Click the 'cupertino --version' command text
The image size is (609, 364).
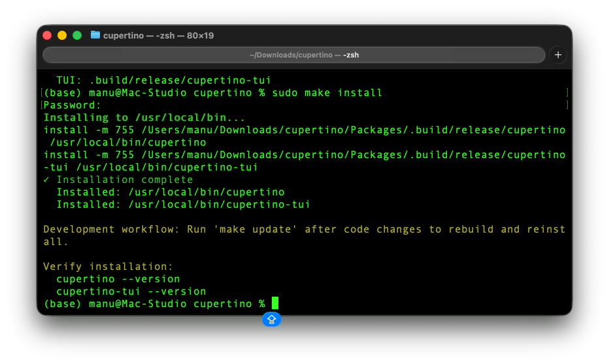click(118, 279)
